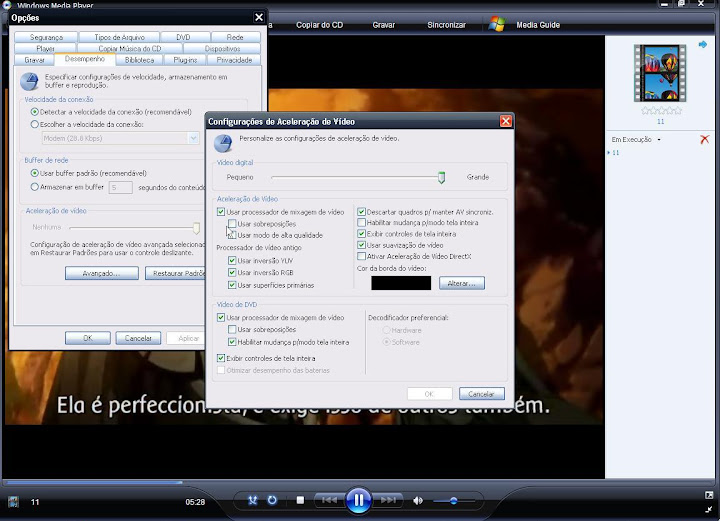Select Usar buffer padrão radio option

34,173
